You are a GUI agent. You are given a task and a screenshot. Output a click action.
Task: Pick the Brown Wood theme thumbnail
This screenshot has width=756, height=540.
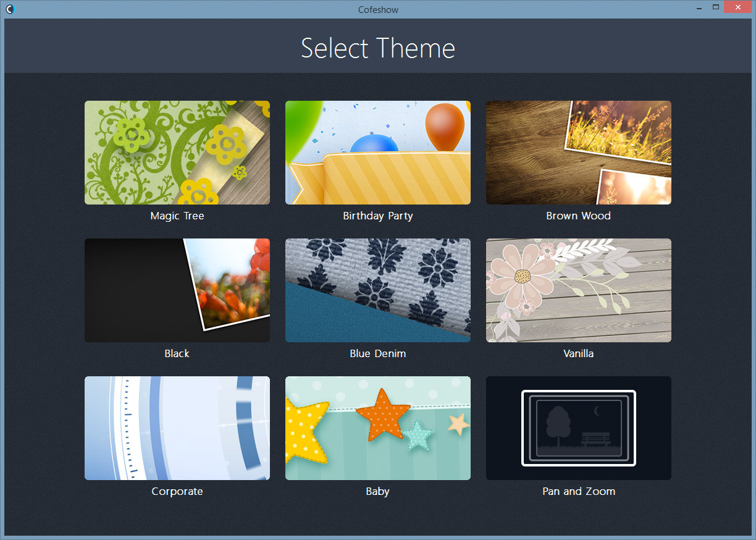click(579, 153)
